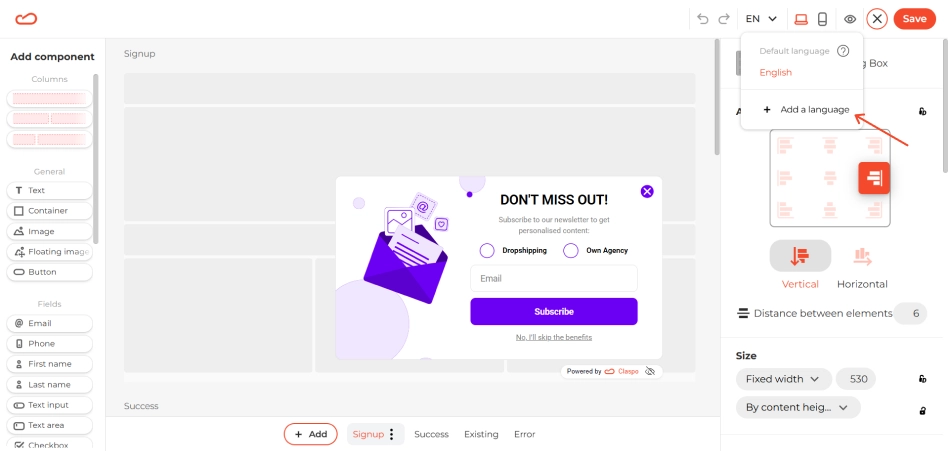Choose Add a language menu entry

pos(807,109)
